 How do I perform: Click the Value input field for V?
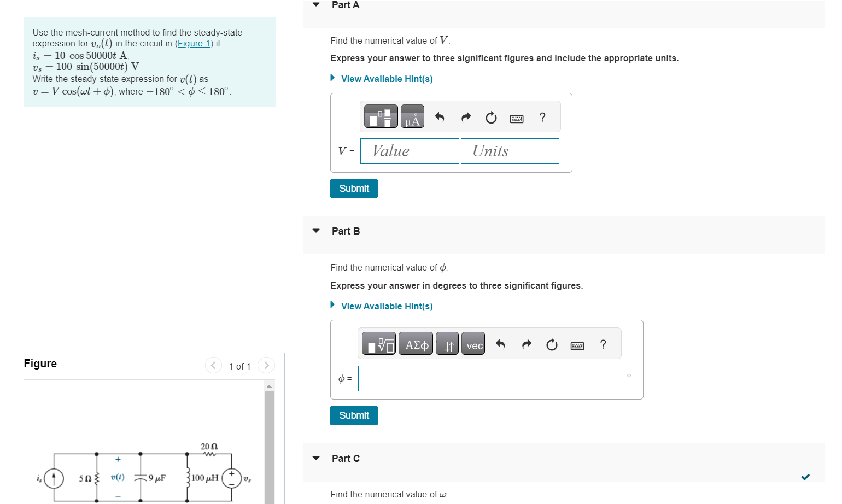pos(410,151)
